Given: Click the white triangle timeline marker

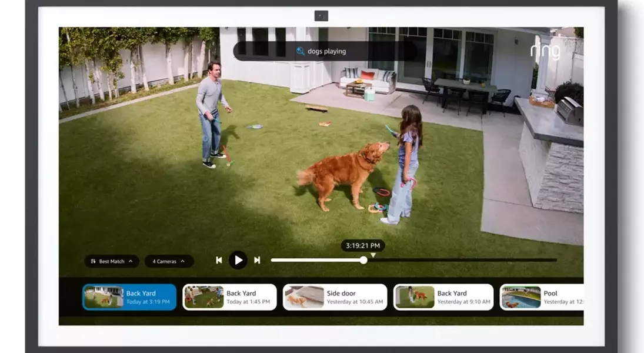Looking at the screenshot, I should point(373,255).
